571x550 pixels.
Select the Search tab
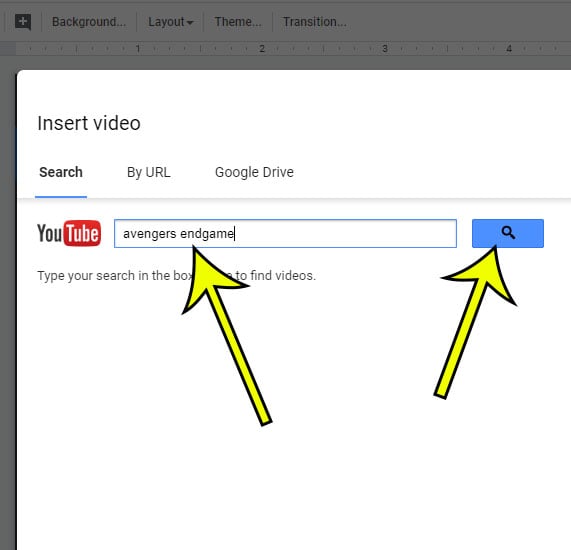click(x=61, y=172)
